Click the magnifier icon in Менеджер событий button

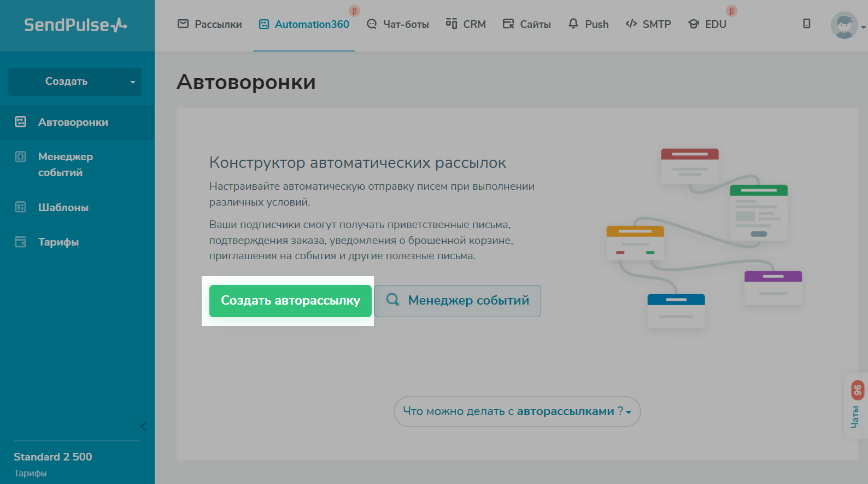pyautogui.click(x=392, y=300)
